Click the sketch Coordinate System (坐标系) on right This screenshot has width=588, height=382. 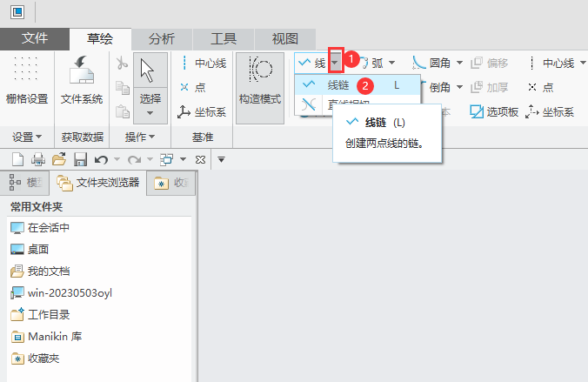pyautogui.click(x=550, y=112)
